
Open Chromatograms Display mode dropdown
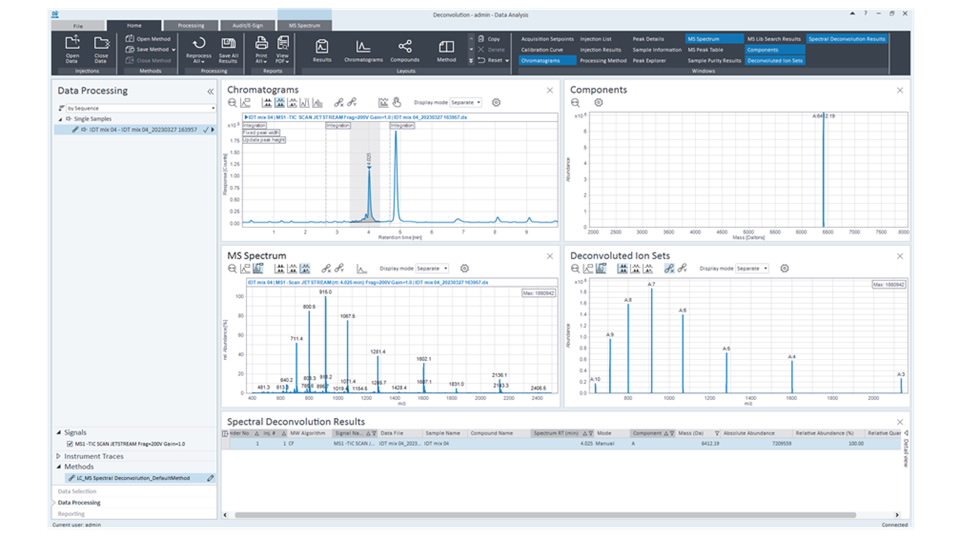tap(466, 102)
